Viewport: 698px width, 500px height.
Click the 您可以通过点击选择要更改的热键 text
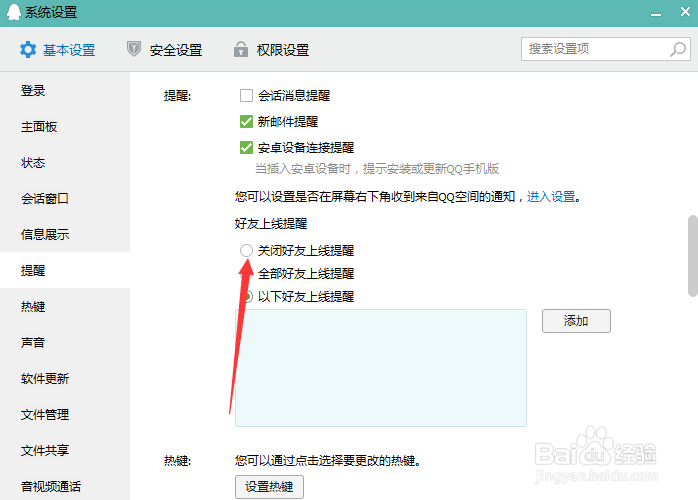tap(328, 460)
